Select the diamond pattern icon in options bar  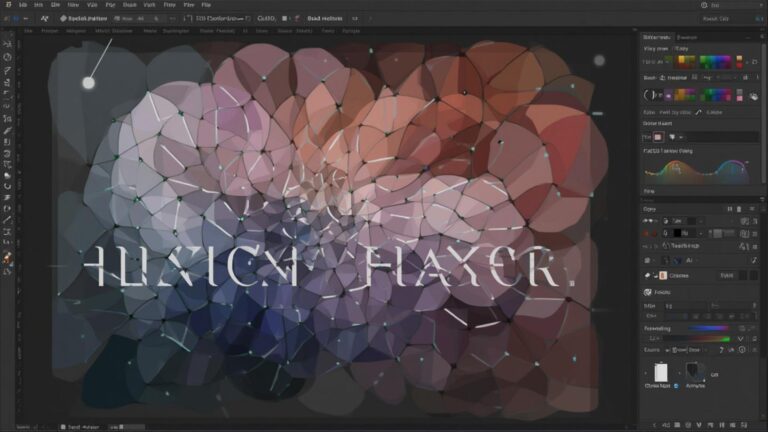(x=63, y=18)
